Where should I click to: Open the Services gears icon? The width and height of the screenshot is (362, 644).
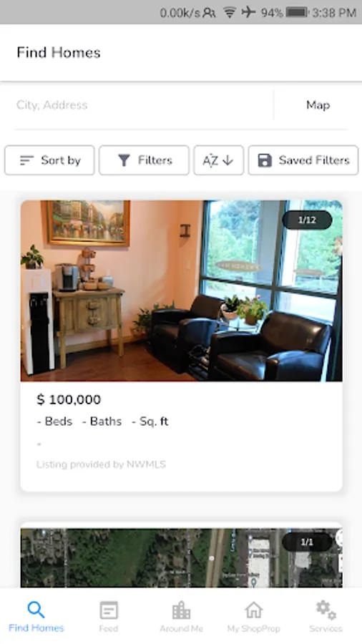326,610
